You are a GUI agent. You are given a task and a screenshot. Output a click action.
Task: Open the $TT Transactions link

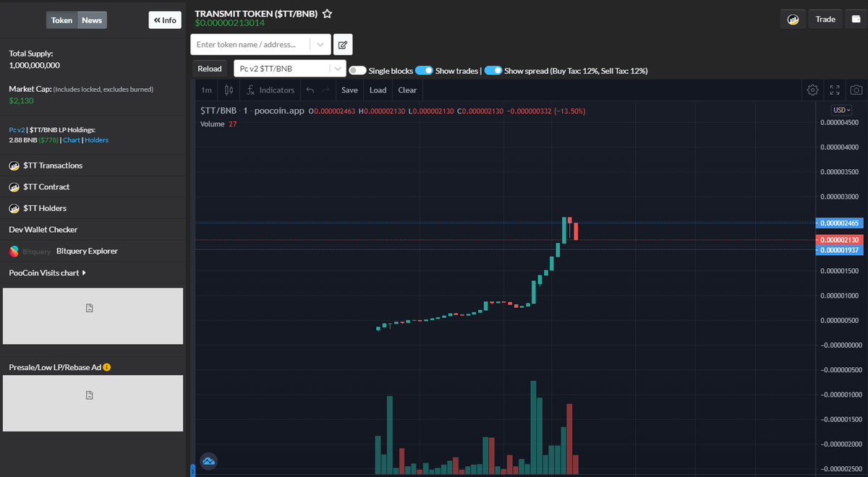[53, 166]
